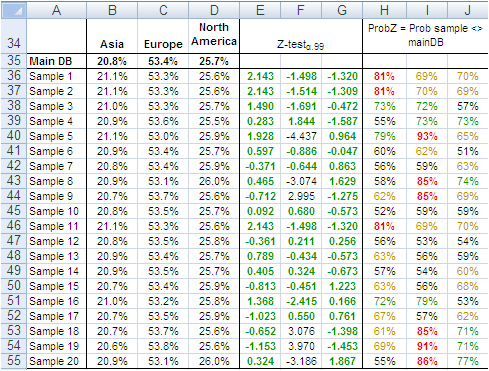This screenshot has width=489, height=371.
Task: Select row 55 header
Action: click(x=14, y=361)
